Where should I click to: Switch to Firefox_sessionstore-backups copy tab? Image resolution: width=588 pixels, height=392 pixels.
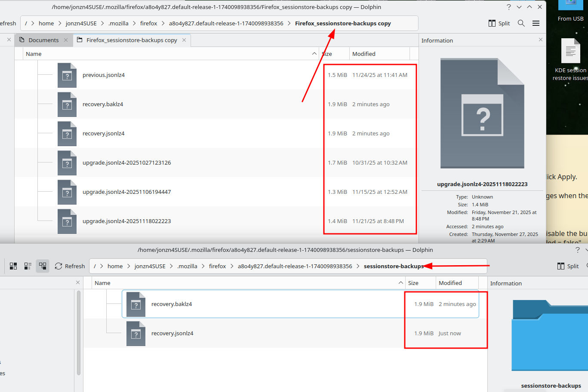click(132, 40)
